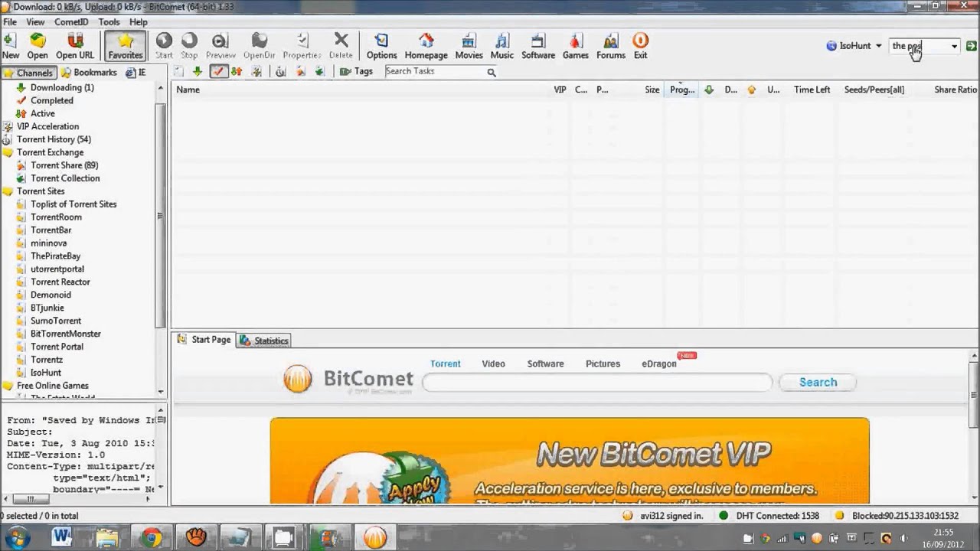Switch to the Statistics tab

(x=264, y=341)
